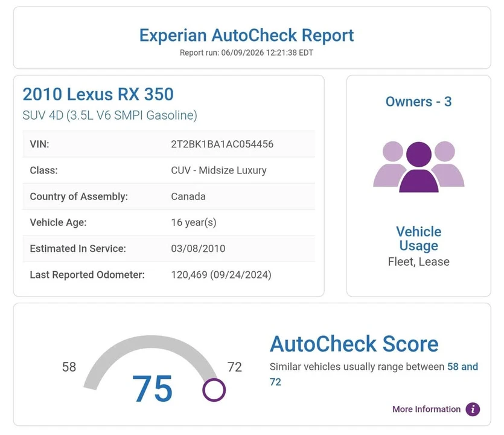Click the 16 year(s) value
504x435 pixels.
[x=194, y=223]
